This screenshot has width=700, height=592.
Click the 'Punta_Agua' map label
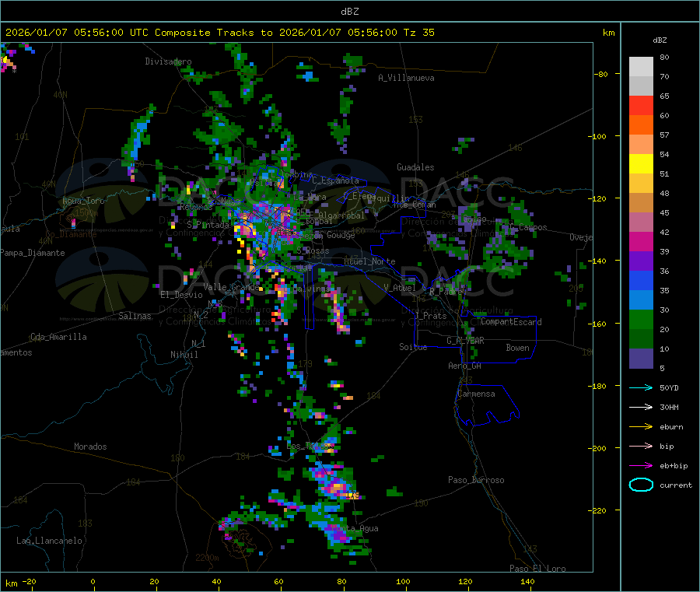(355, 528)
